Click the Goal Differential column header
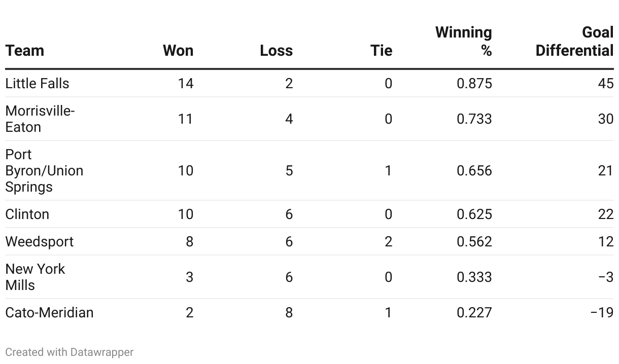 point(574,42)
